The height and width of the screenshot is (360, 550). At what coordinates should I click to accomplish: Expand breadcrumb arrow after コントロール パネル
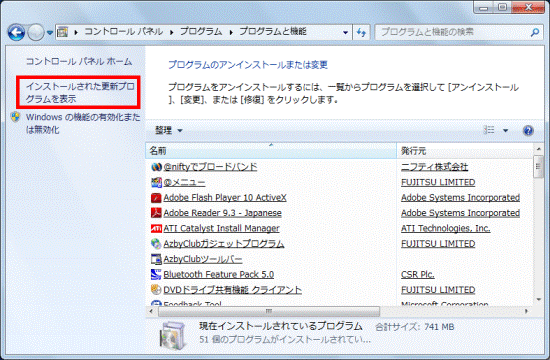click(x=172, y=32)
